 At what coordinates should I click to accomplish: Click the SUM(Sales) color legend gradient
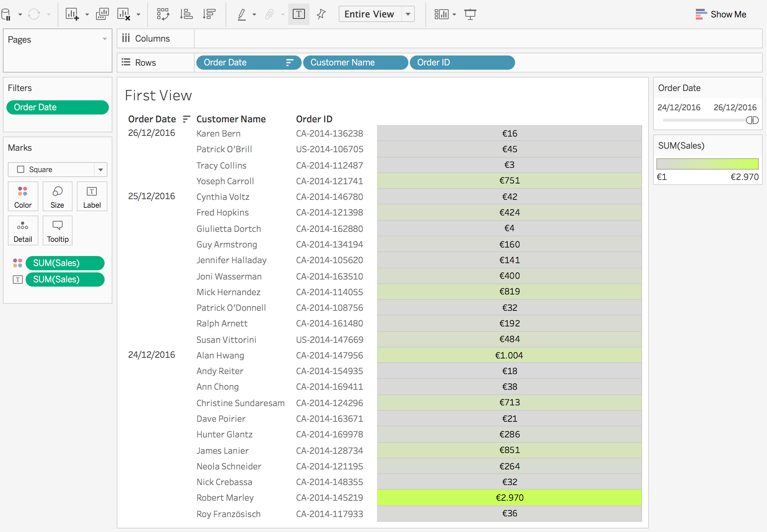(707, 164)
